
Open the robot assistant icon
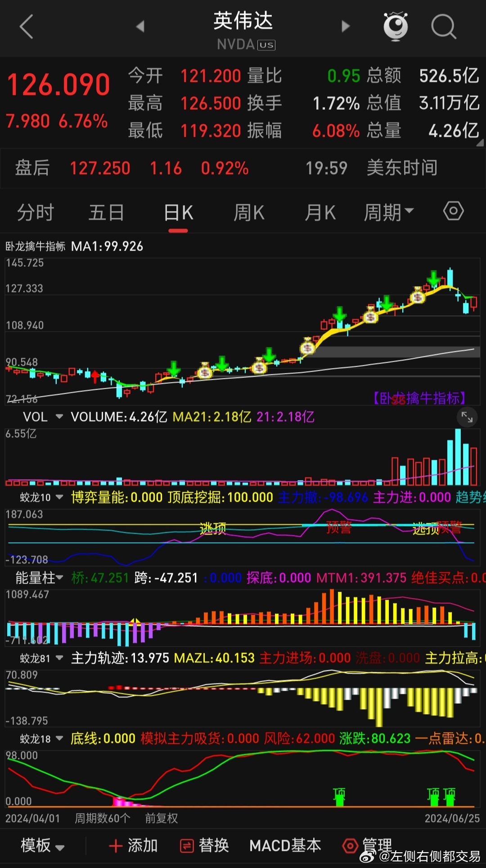pyautogui.click(x=396, y=27)
